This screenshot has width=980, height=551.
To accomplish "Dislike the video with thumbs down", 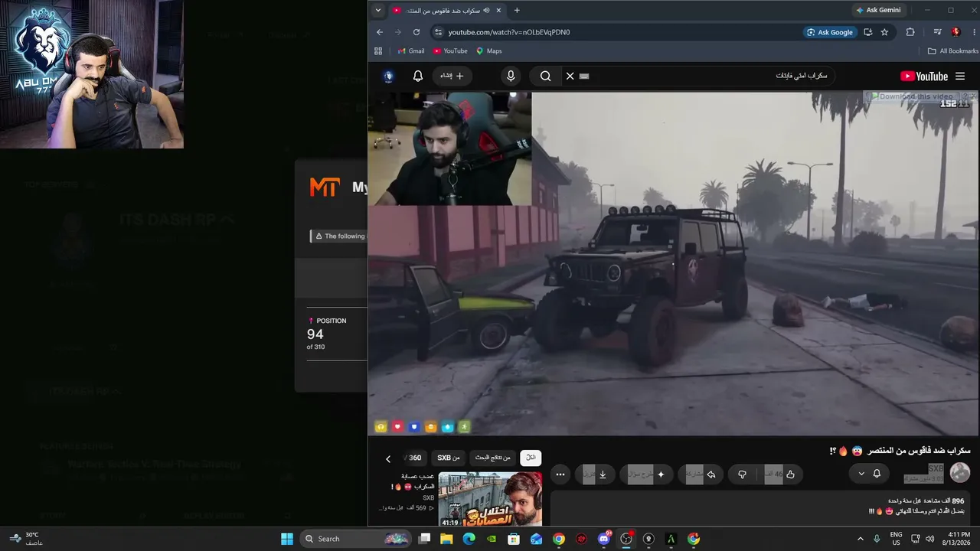I will coord(742,474).
